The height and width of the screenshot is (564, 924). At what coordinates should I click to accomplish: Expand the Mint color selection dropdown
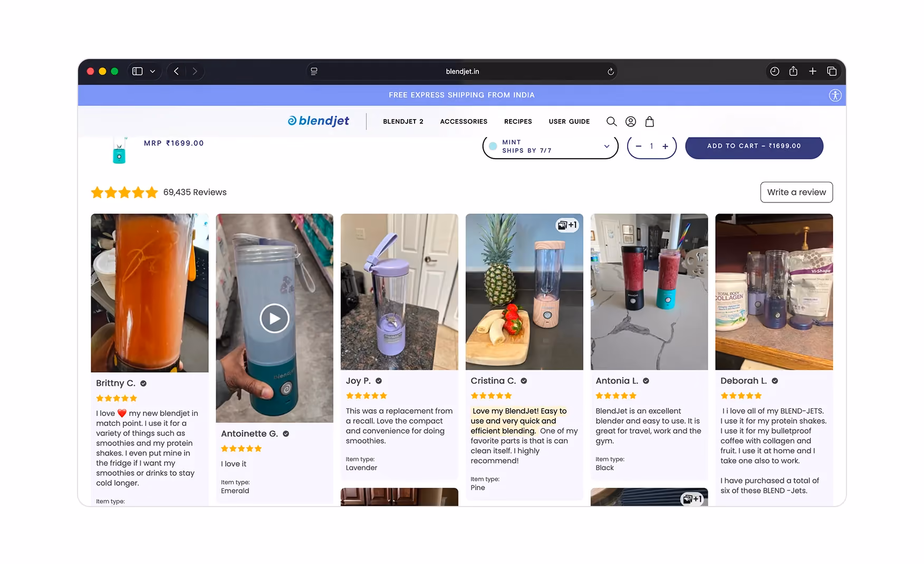[x=550, y=147]
